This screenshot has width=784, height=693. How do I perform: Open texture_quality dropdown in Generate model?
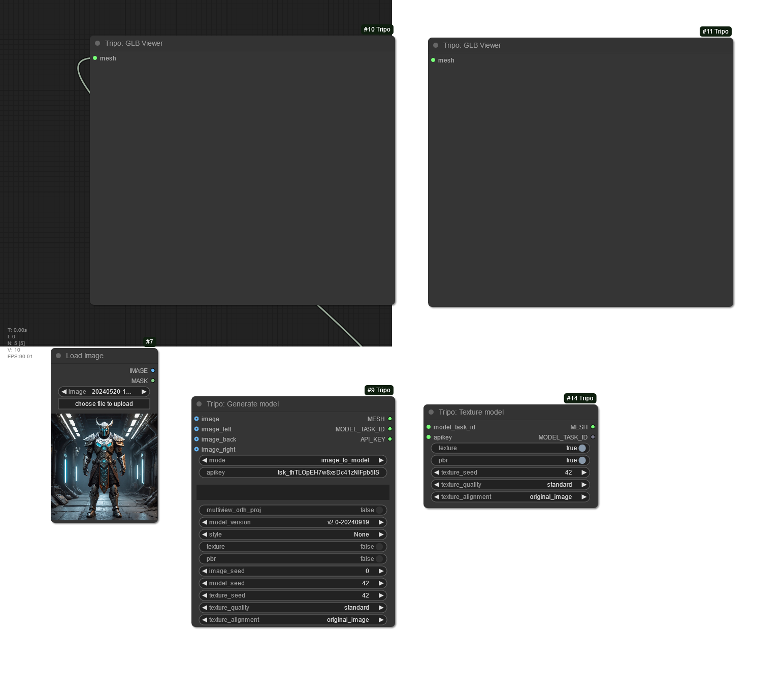pyautogui.click(x=293, y=608)
